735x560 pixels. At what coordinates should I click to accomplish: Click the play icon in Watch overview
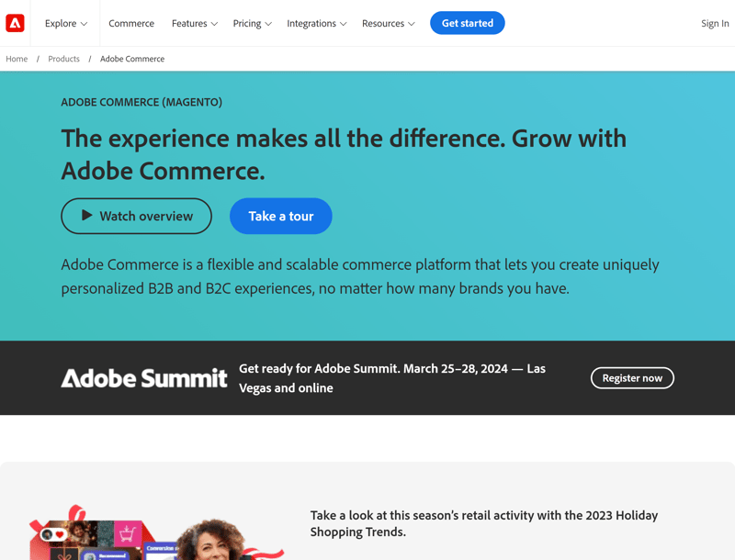coord(86,216)
